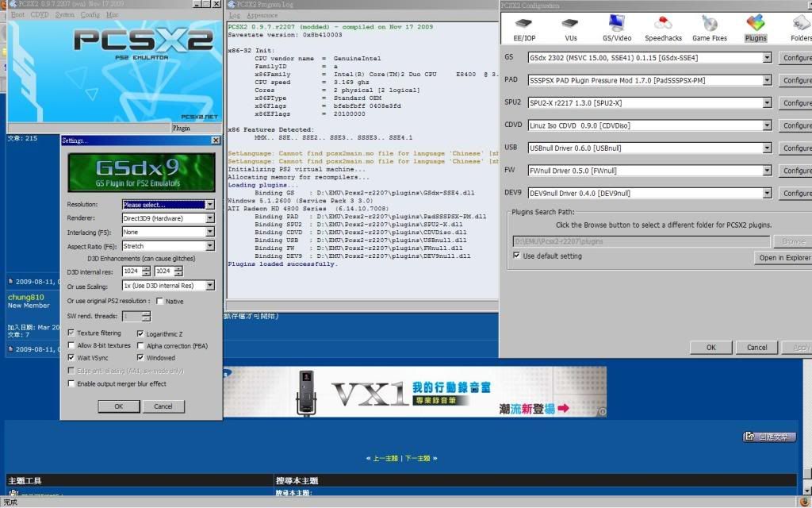Click Cancel in GSdx Settings dialog
The height and width of the screenshot is (508, 812).
pos(163,406)
